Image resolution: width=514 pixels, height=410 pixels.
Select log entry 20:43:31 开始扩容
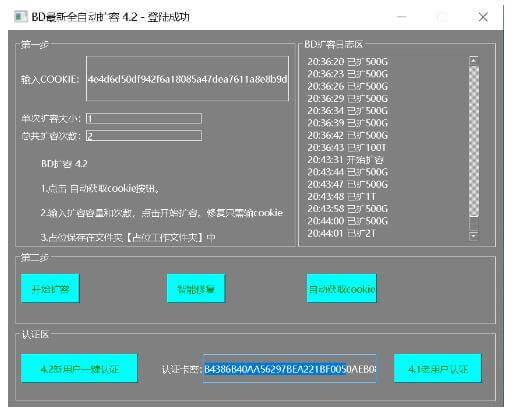345,160
